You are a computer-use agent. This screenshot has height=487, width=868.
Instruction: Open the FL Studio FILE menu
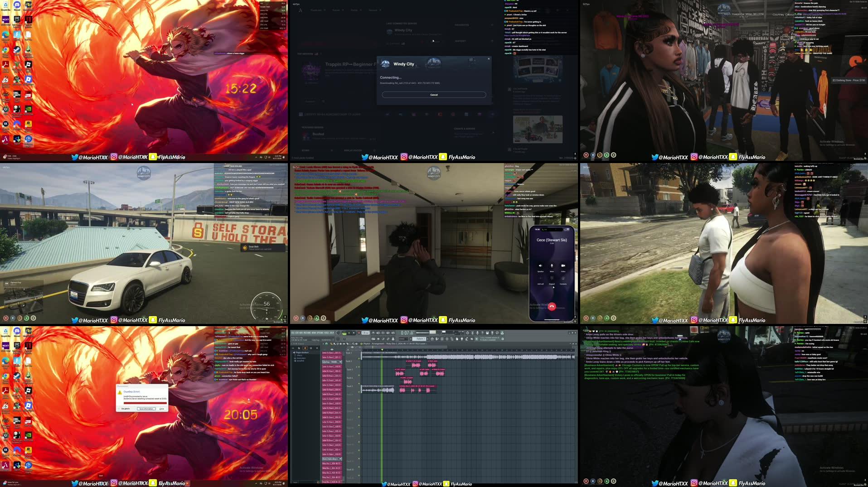[x=292, y=333]
